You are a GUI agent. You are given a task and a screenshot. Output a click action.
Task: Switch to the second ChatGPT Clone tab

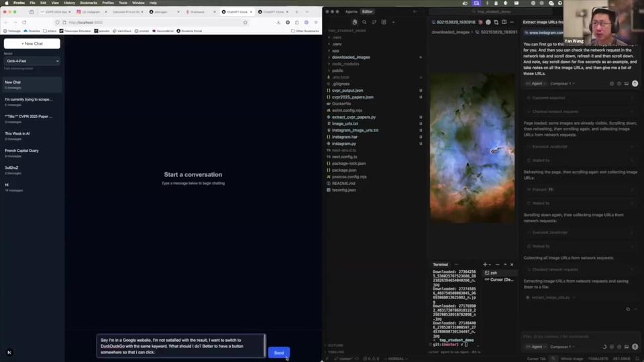tap(274, 12)
